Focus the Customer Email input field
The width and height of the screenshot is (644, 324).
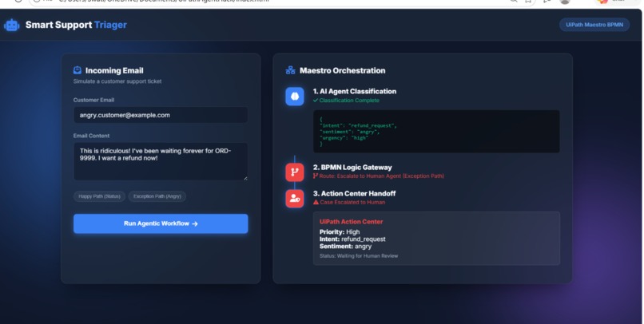pos(161,115)
